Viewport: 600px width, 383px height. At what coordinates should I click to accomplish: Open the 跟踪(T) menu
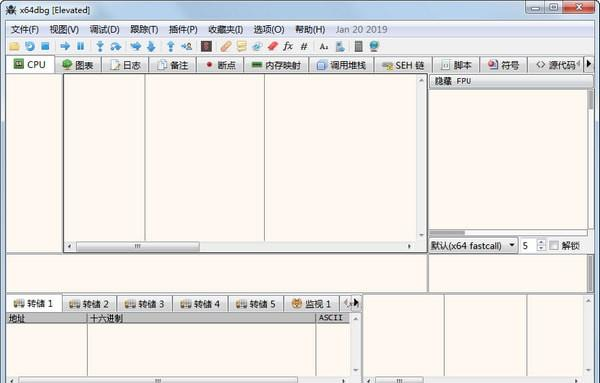point(144,29)
